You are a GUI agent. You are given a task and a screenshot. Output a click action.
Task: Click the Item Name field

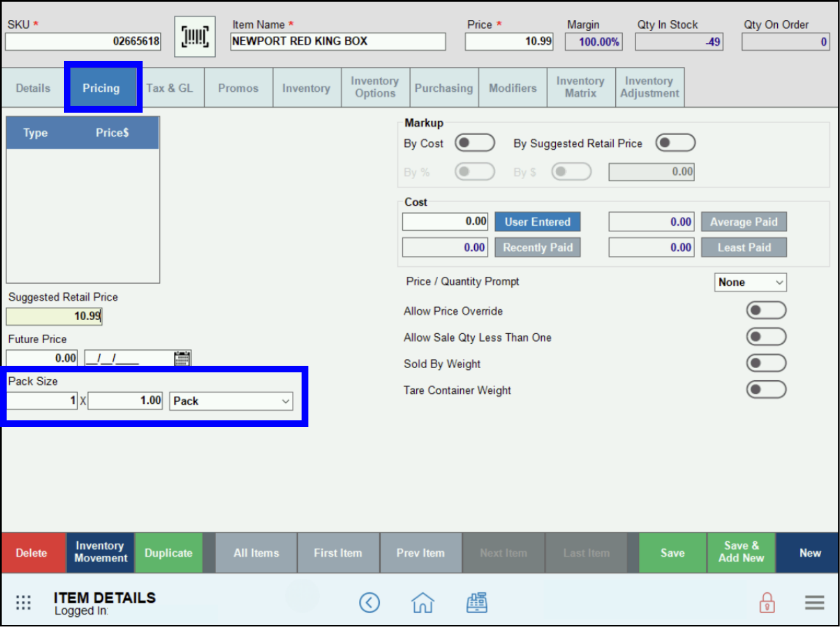(x=338, y=41)
